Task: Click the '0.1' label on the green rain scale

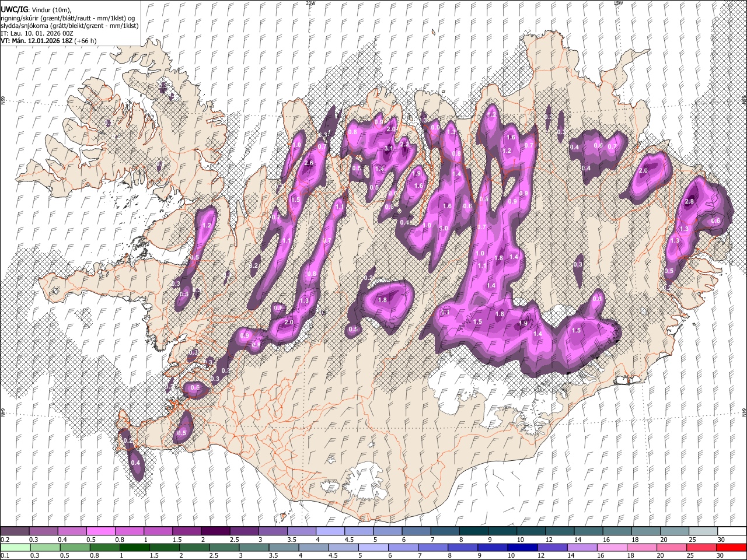Action: point(5,556)
